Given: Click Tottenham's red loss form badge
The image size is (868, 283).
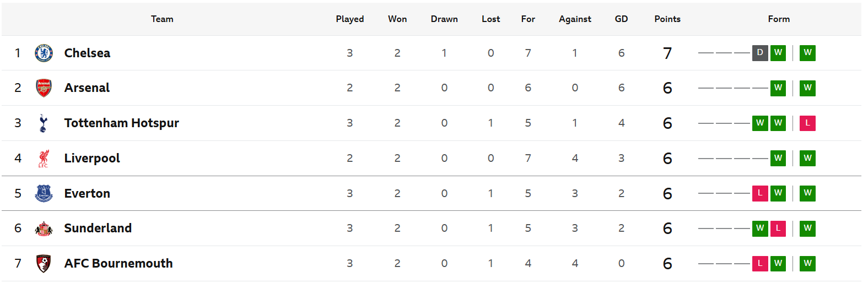Looking at the screenshot, I should pos(807,123).
